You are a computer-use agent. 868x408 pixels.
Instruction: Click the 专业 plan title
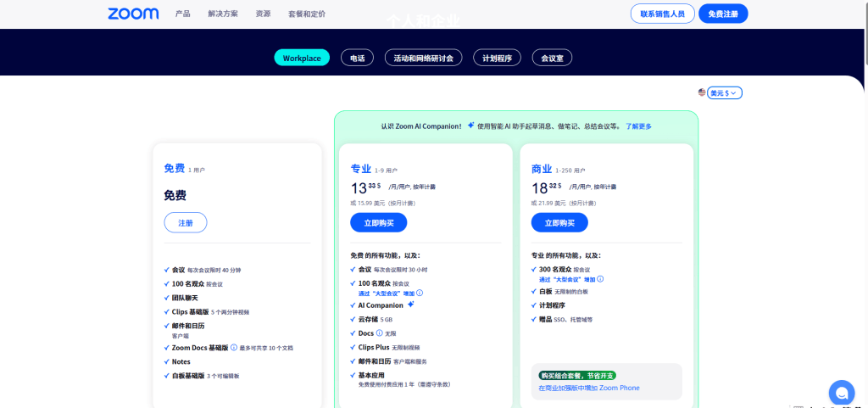361,169
